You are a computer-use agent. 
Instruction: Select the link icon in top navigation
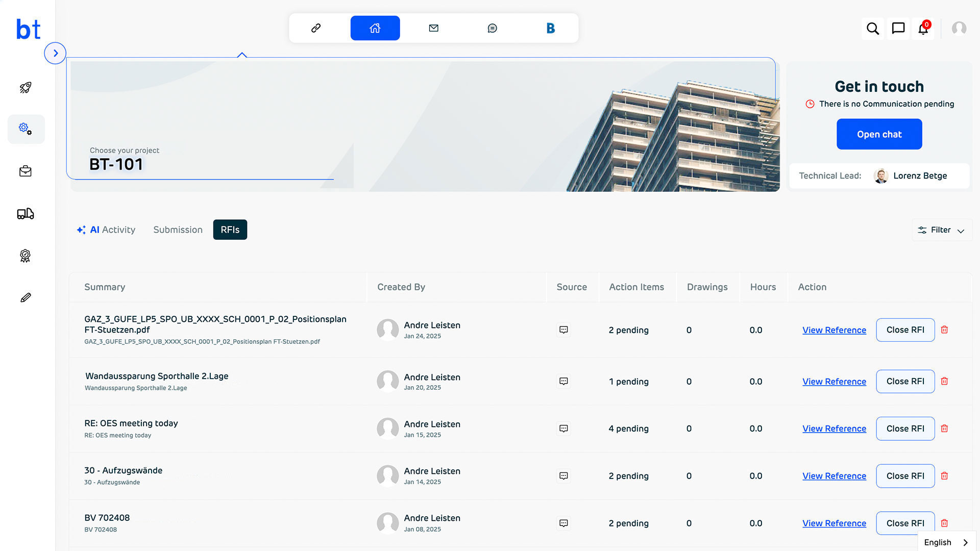316,28
